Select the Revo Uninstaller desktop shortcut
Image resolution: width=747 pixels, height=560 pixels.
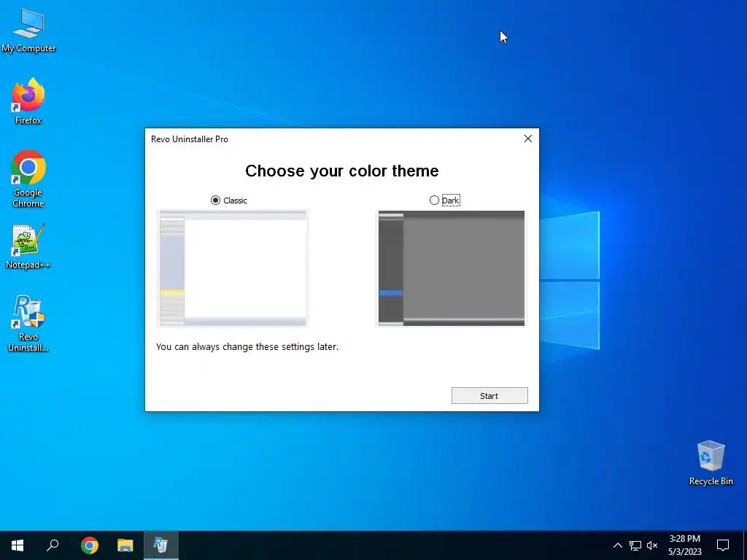[28, 324]
